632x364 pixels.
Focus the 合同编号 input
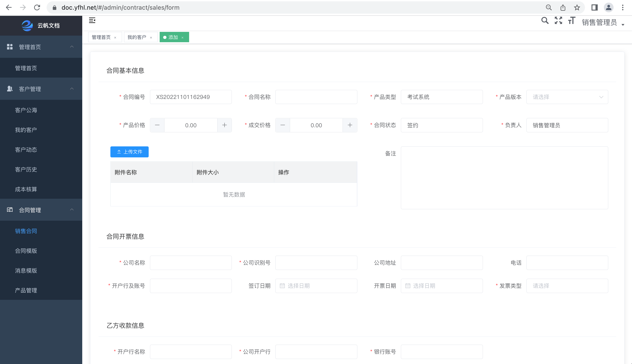click(191, 97)
